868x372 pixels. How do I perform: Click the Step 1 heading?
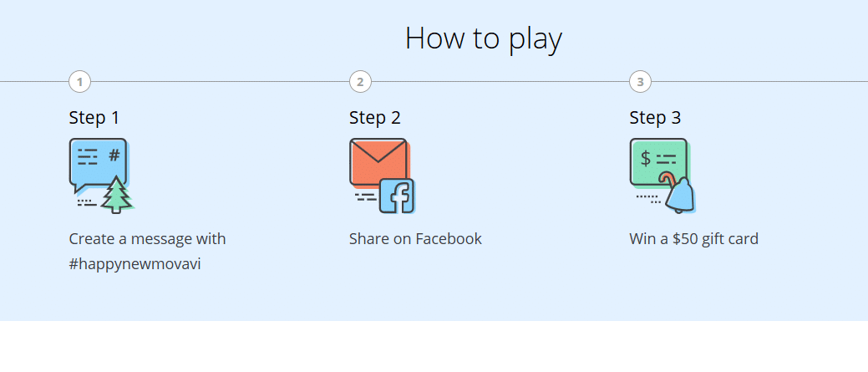(x=94, y=117)
